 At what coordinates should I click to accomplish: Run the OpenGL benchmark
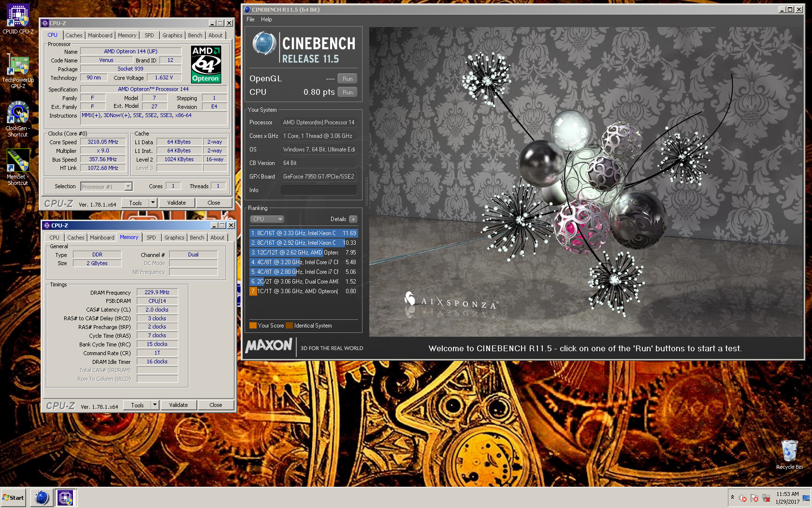pos(348,79)
